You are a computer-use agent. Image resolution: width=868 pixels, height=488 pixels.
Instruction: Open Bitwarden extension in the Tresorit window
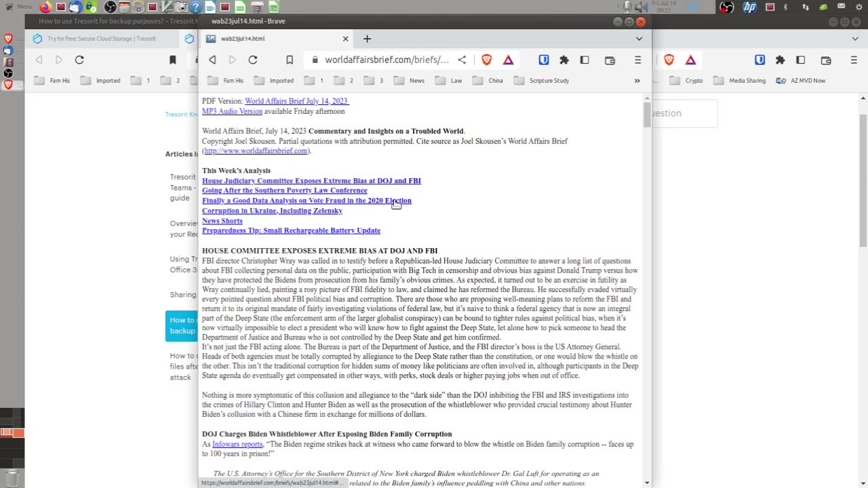(759, 60)
